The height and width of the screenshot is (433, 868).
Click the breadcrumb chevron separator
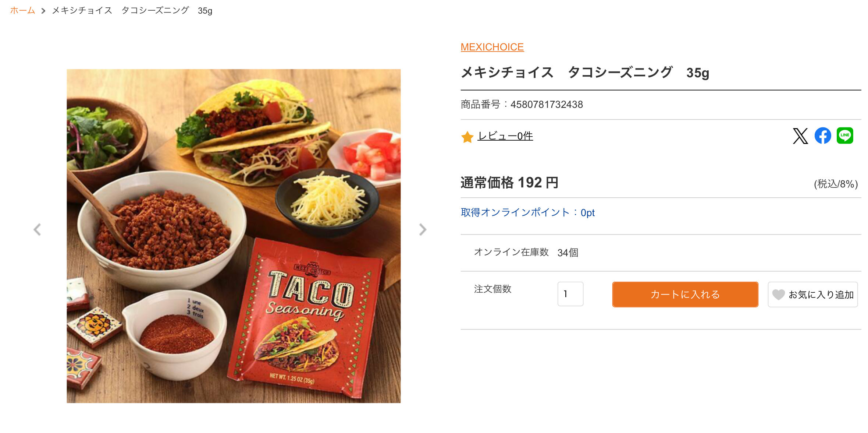[43, 11]
